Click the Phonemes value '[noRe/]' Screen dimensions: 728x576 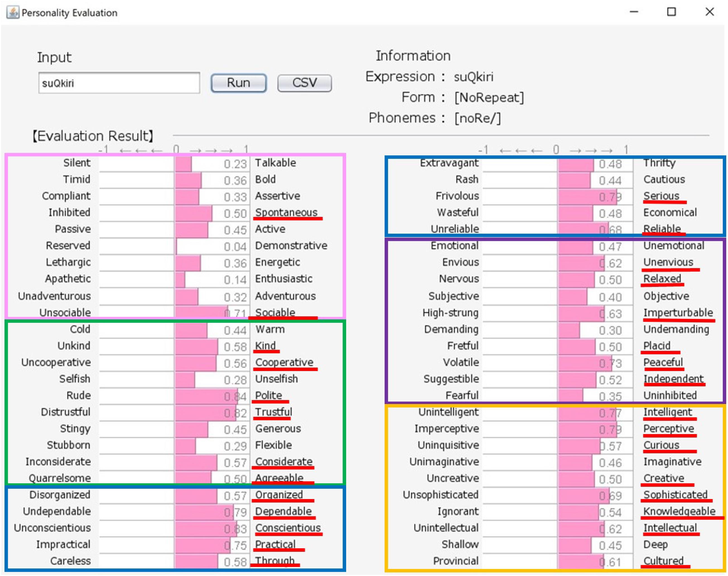tap(478, 118)
